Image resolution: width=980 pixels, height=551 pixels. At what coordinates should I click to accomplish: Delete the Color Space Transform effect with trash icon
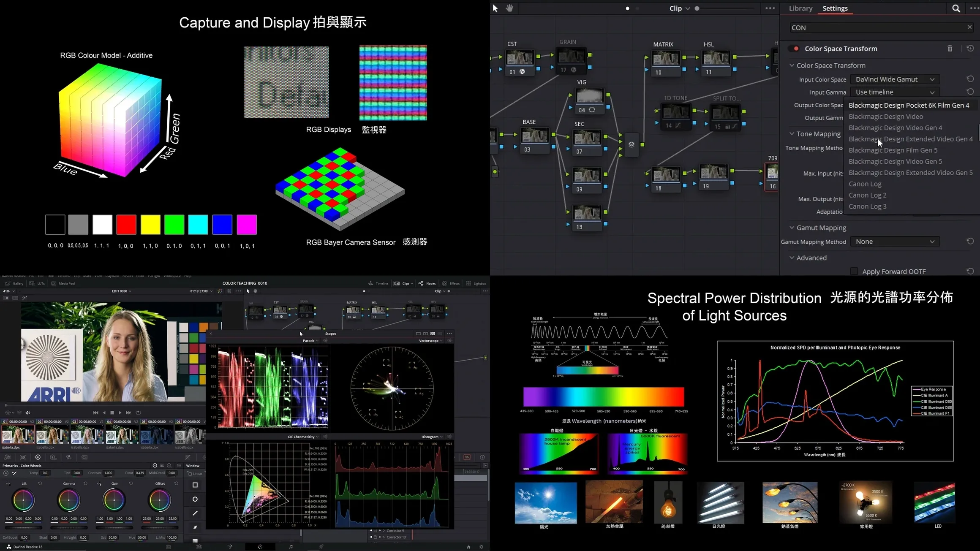[x=950, y=49]
